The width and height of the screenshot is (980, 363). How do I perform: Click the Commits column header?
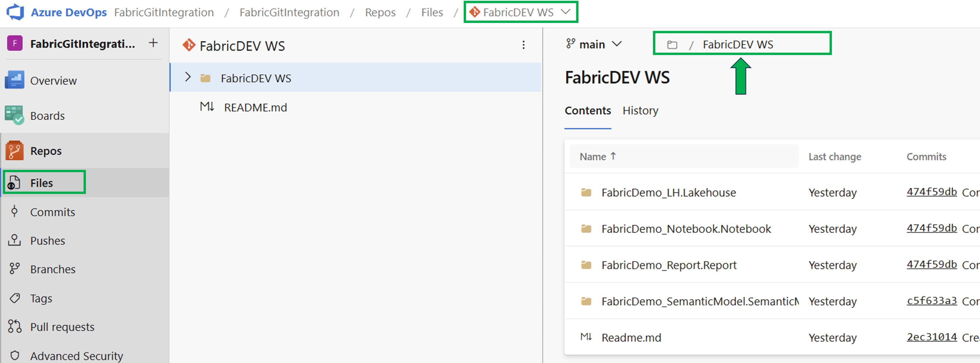pyautogui.click(x=926, y=157)
